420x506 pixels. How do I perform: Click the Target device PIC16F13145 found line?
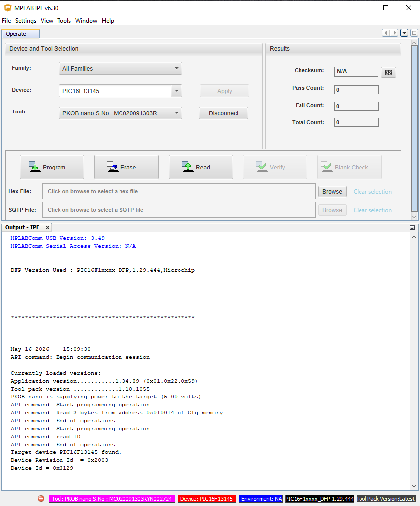tap(66, 452)
